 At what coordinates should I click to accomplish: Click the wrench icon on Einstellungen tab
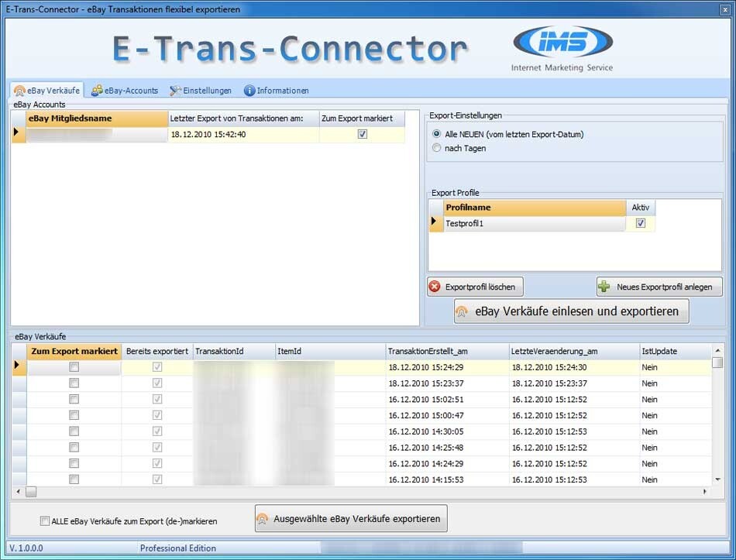click(177, 90)
